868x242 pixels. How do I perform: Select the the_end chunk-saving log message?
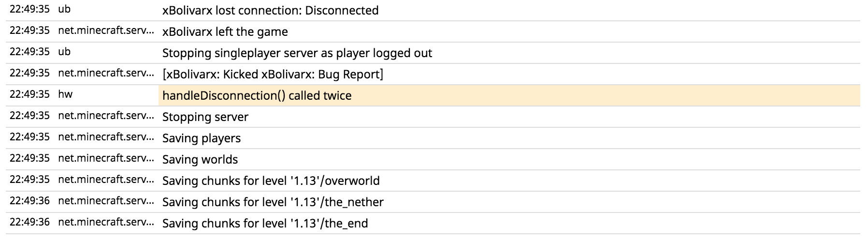tap(265, 223)
